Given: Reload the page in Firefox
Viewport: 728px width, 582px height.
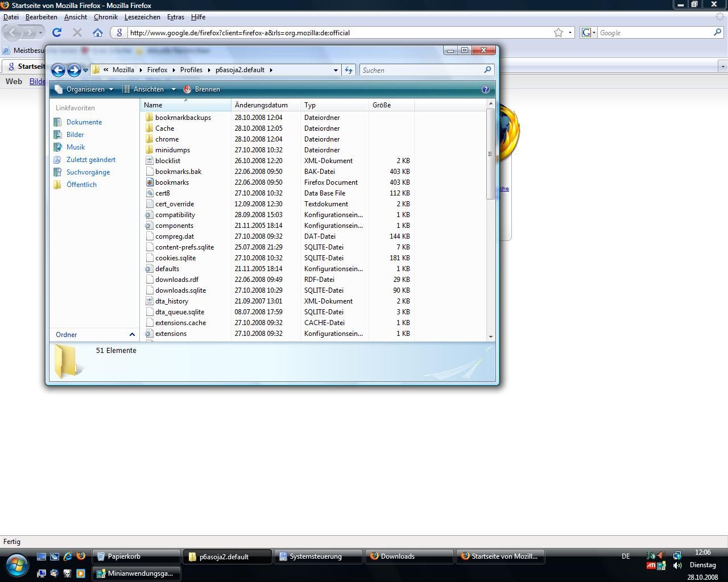Looking at the screenshot, I should click(x=57, y=32).
